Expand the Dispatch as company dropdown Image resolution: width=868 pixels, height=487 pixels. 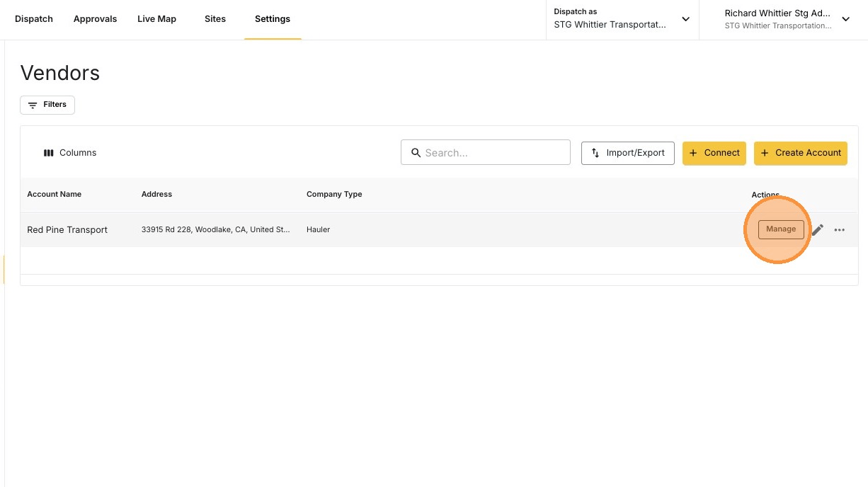622,19
